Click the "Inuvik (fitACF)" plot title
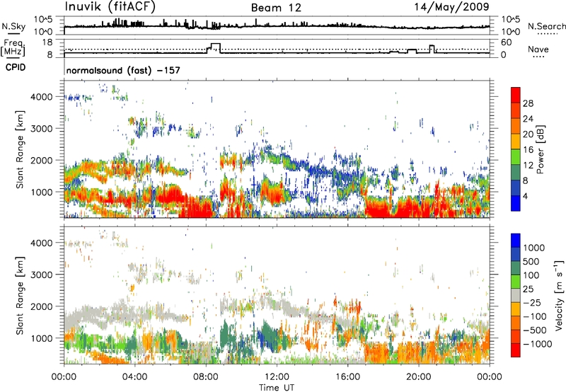 pyautogui.click(x=110, y=7)
